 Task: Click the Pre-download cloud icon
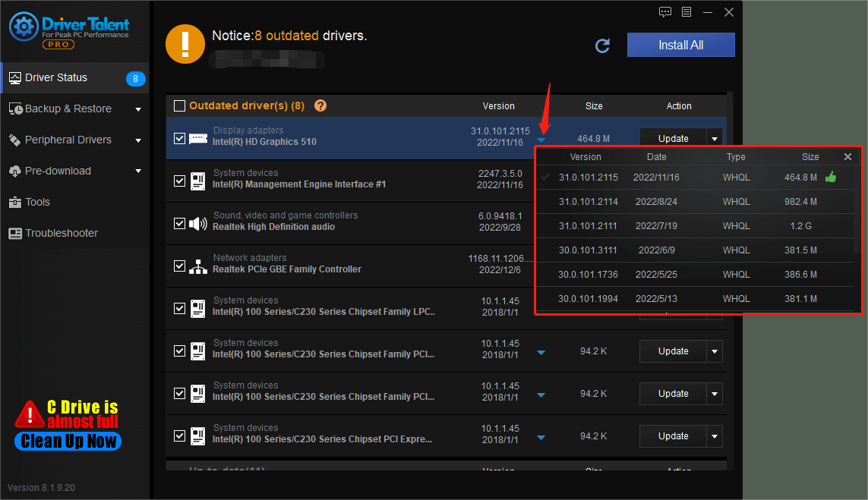(15, 171)
